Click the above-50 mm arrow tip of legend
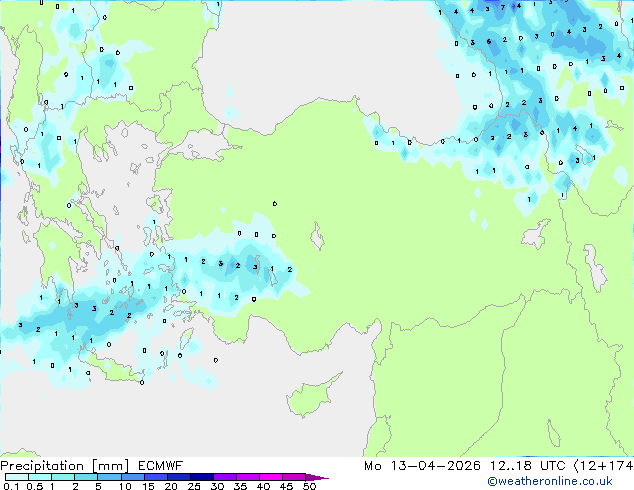The width and height of the screenshot is (634, 490). pyautogui.click(x=317, y=477)
